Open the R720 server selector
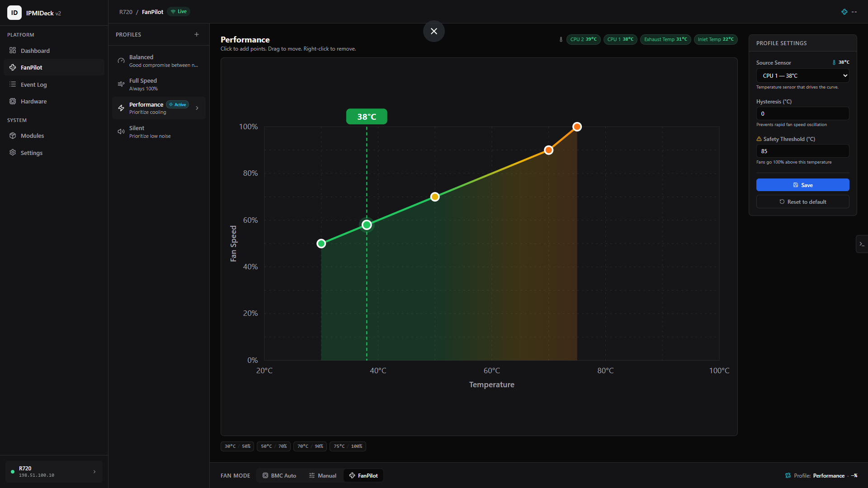868x488 pixels. click(x=54, y=472)
